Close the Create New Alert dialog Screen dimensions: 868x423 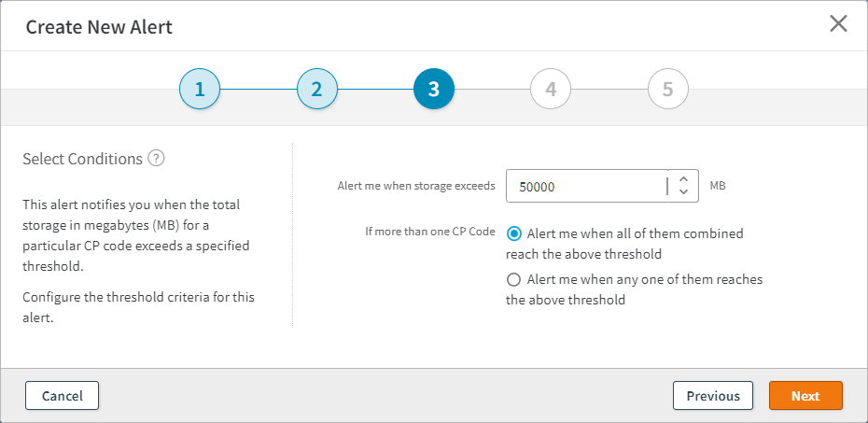point(838,24)
